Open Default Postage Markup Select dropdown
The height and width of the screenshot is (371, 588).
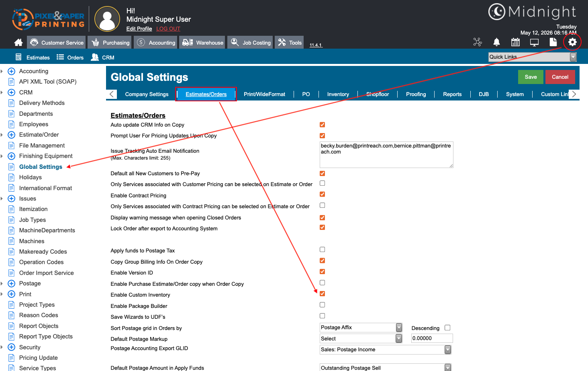361,338
